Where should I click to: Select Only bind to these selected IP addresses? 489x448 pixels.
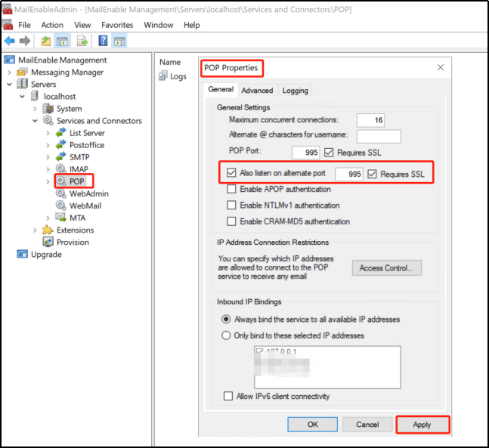click(x=226, y=335)
